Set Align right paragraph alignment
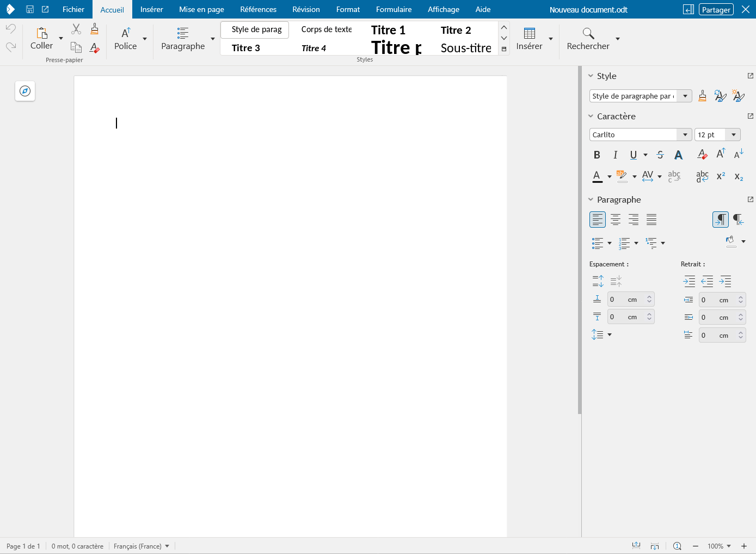The height and width of the screenshot is (554, 756). (634, 220)
